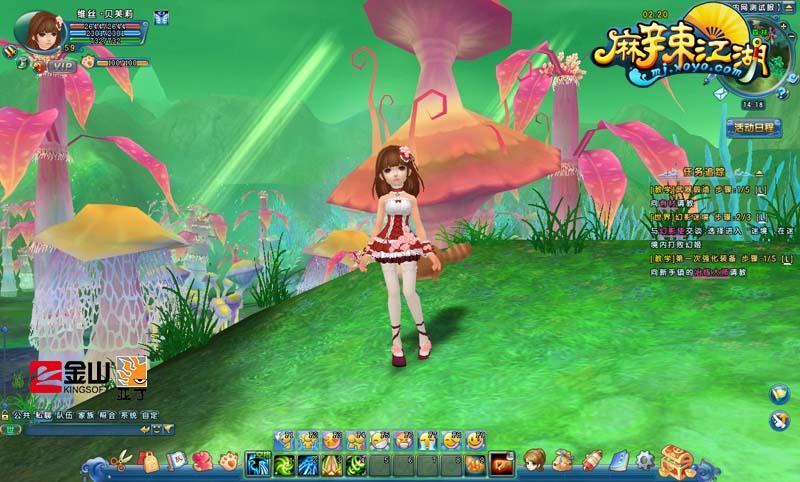The image size is (800, 482).
Task: Click the flag icon on bottom bar
Action: coord(177,461)
